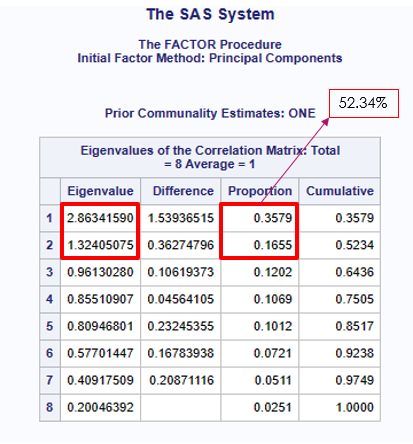
Task: Select row header number 3
Action: 50,272
